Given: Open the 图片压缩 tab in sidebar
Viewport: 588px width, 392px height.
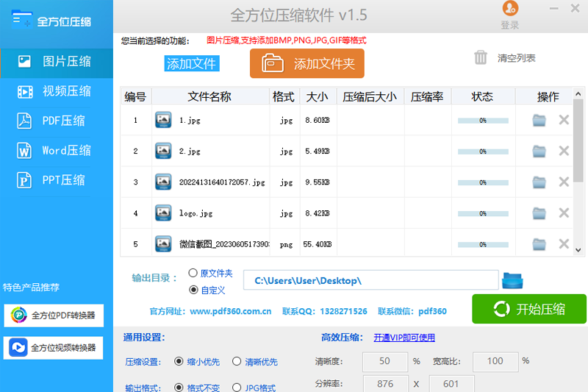Looking at the screenshot, I should (x=57, y=63).
